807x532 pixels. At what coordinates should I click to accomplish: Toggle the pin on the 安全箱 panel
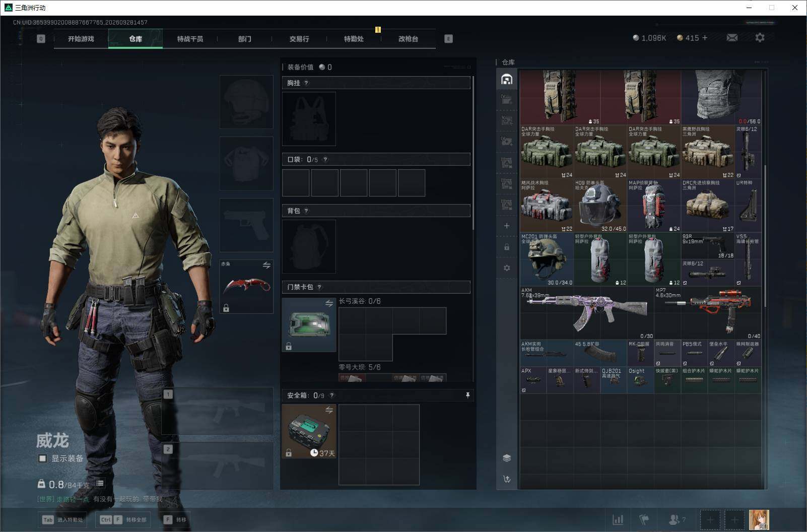pos(467,395)
